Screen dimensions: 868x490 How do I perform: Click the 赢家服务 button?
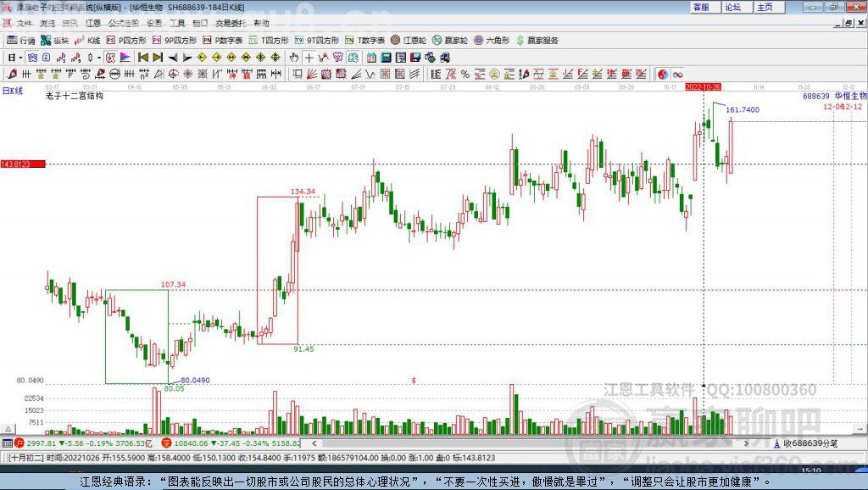537,41
